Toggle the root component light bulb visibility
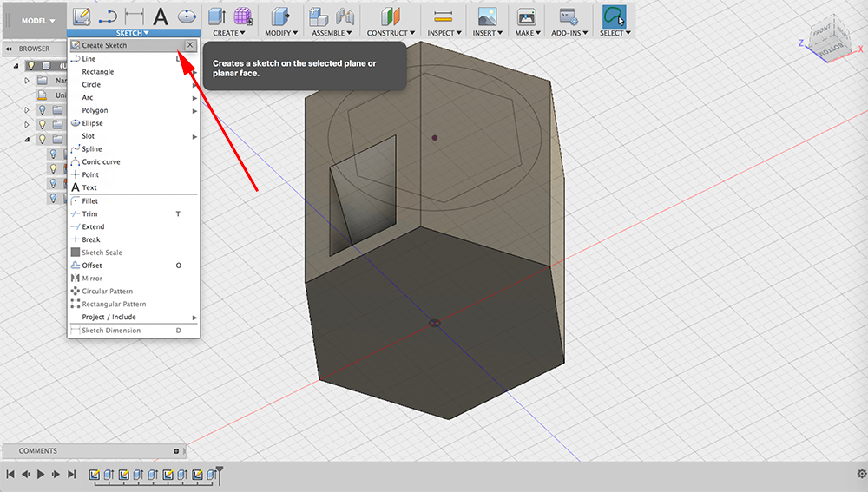The height and width of the screenshot is (492, 868). pos(31,66)
